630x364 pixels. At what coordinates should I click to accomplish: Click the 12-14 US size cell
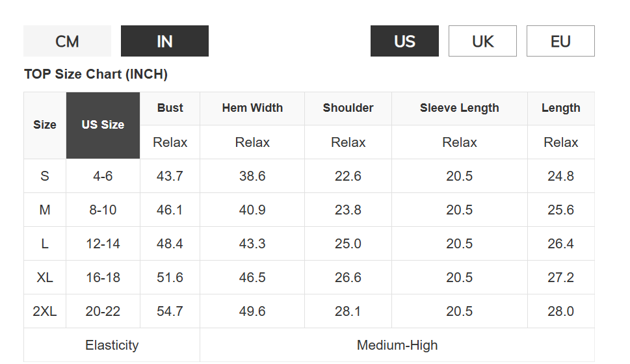(x=103, y=244)
